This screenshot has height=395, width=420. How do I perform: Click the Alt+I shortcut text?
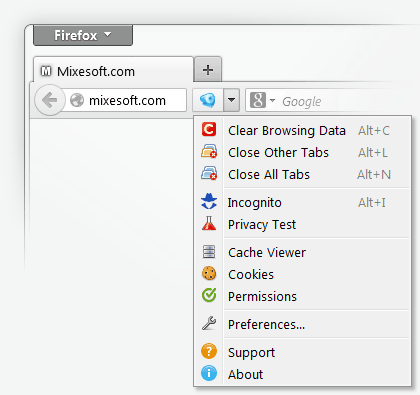(x=372, y=202)
